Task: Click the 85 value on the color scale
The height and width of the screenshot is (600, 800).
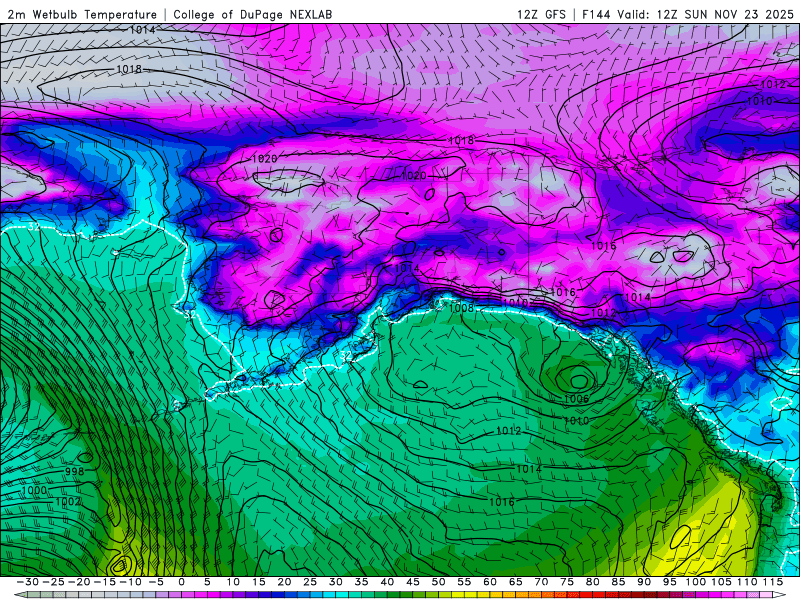Action: click(618, 582)
